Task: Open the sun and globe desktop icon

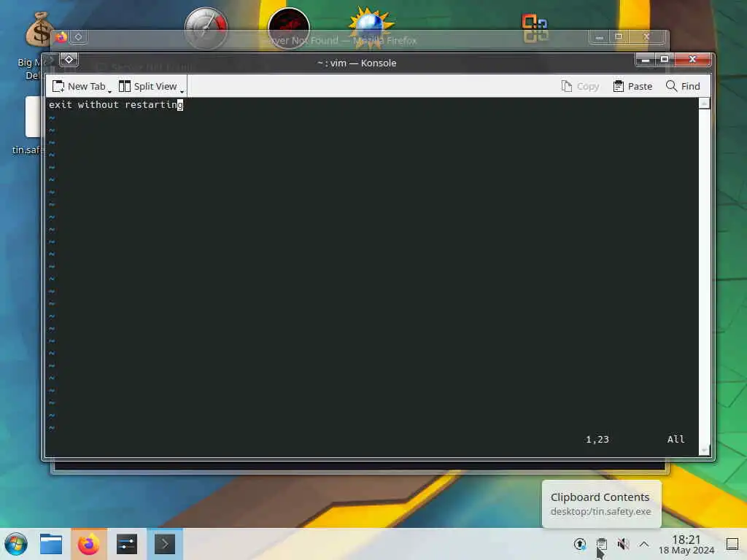Action: 370,26
